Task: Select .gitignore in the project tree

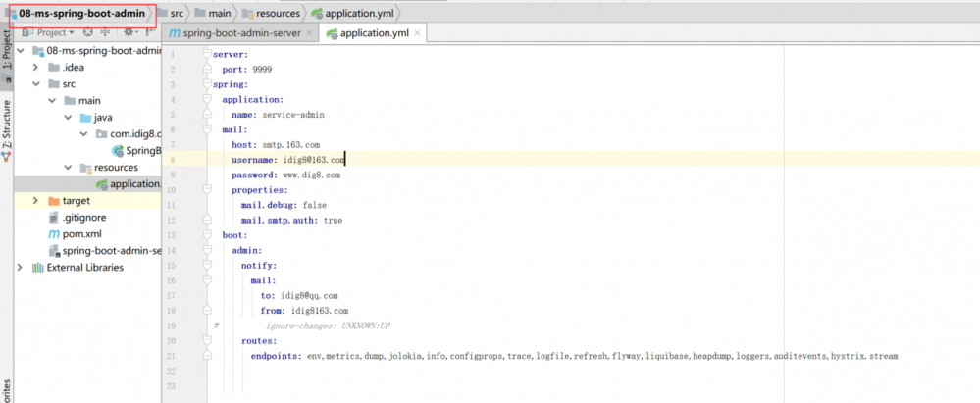Action: (x=84, y=218)
